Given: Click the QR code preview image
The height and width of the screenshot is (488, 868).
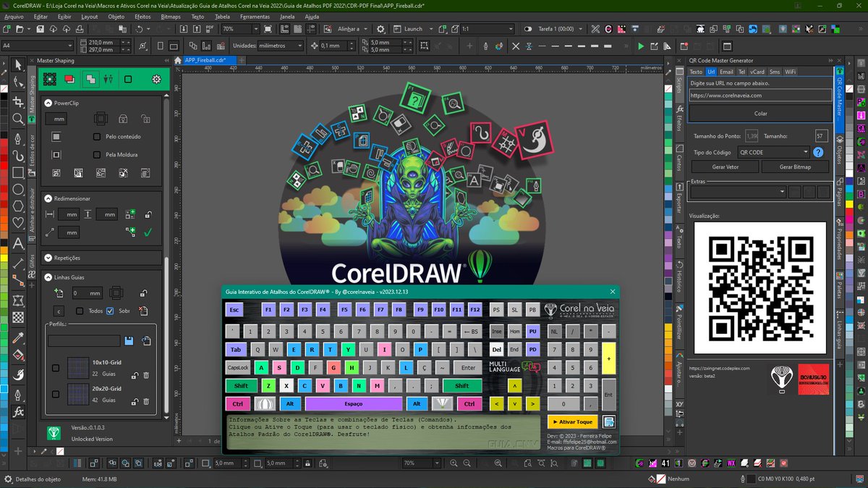Looking at the screenshot, I should click(x=759, y=289).
